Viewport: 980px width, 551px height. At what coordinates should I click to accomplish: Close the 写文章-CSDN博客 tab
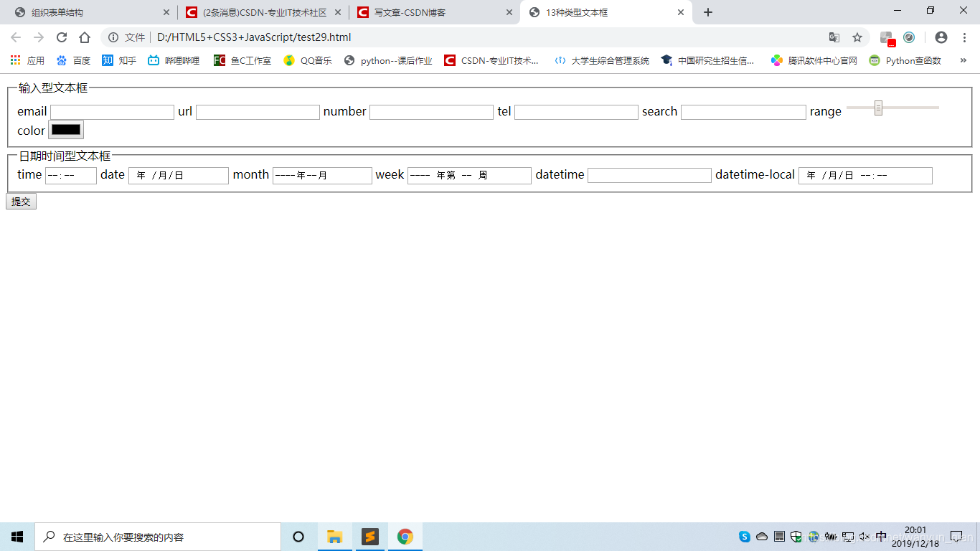click(x=509, y=12)
